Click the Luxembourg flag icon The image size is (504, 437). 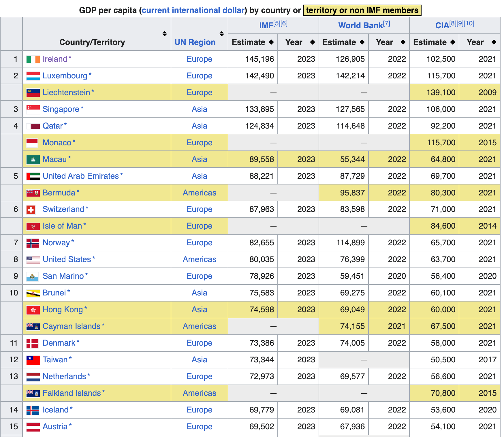coord(33,76)
